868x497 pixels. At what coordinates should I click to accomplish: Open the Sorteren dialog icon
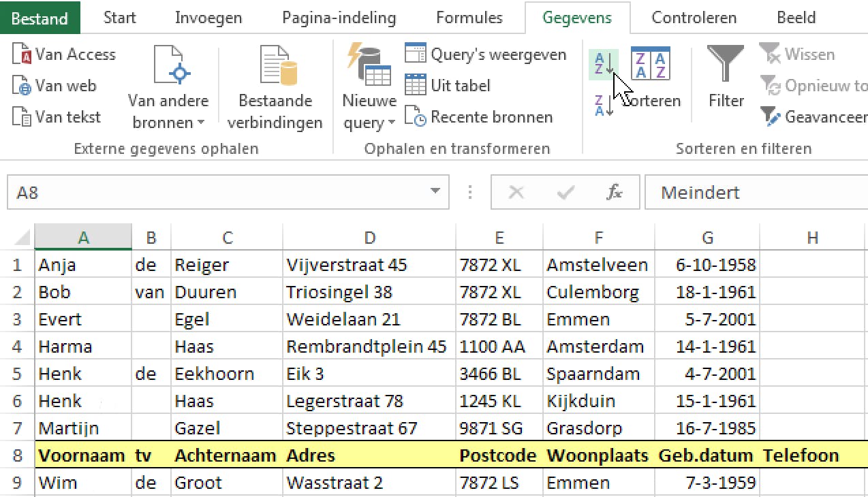coord(651,65)
